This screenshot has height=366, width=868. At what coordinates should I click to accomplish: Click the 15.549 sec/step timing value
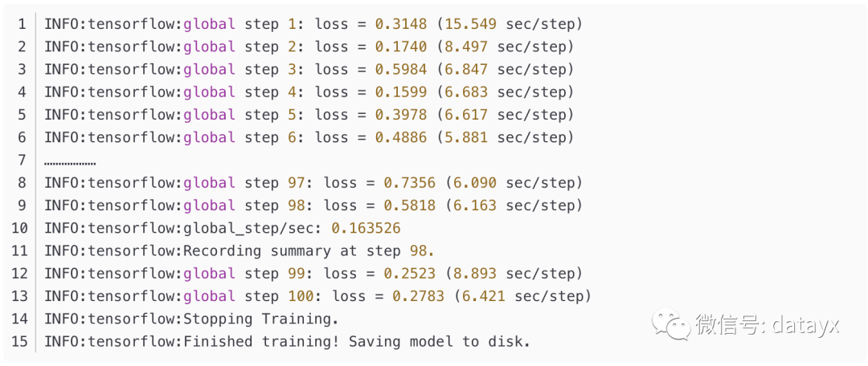tap(471, 24)
